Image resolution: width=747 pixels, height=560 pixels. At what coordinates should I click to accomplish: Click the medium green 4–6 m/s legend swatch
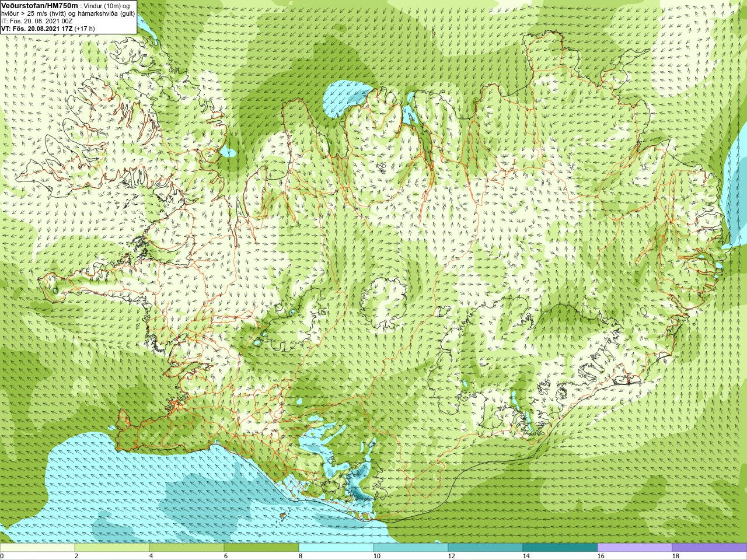click(187, 548)
